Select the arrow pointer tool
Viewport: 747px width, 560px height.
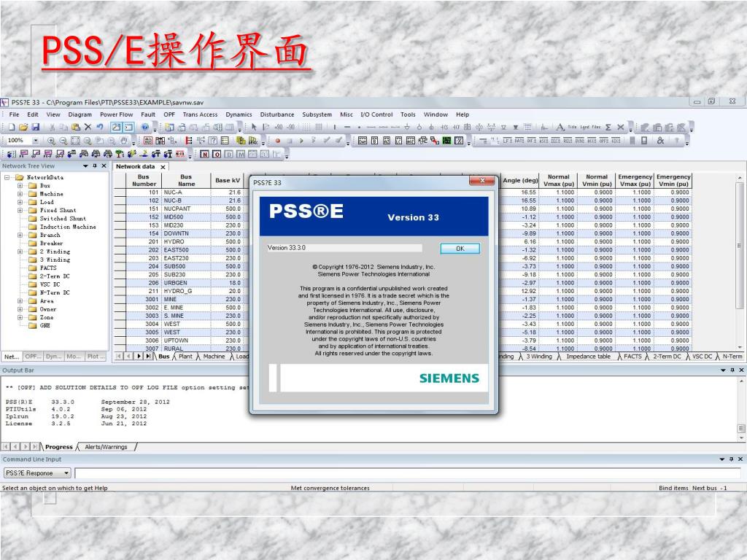(x=254, y=127)
